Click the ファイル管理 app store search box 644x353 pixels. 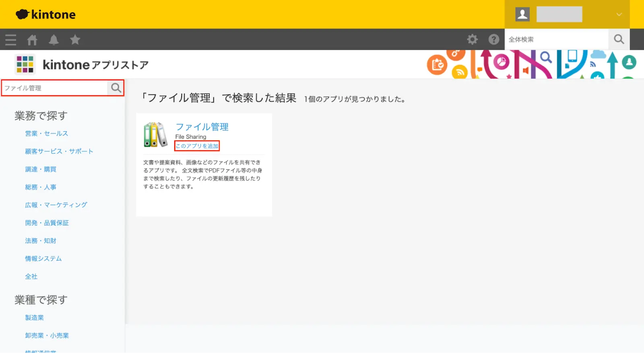[55, 88]
